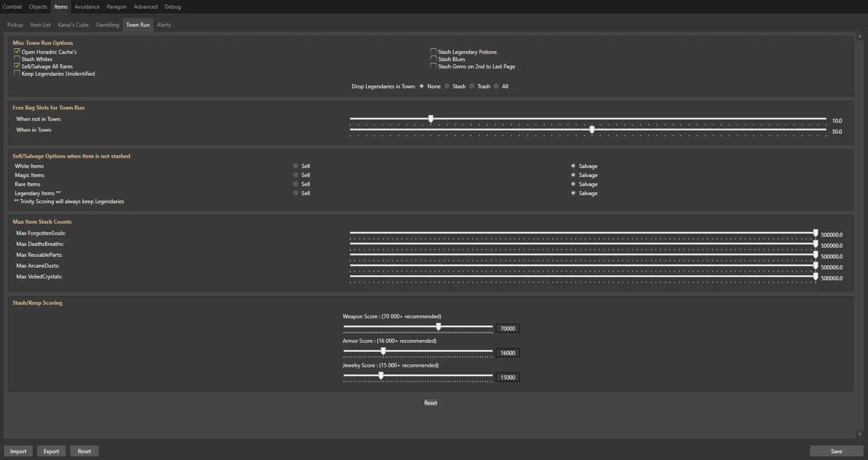Viewport: 868px width, 460px height.
Task: Toggle Keep Legendaries Unidentified checkbox
Action: (x=17, y=73)
